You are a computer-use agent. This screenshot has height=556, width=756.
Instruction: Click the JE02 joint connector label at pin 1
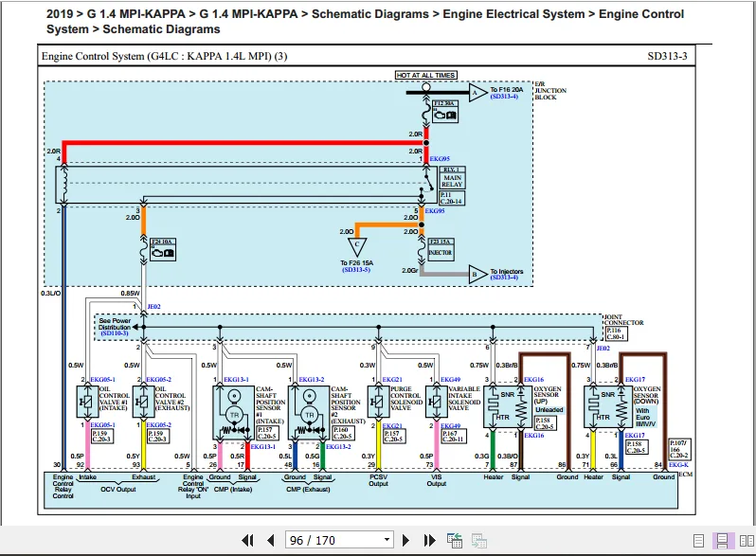coord(153,306)
